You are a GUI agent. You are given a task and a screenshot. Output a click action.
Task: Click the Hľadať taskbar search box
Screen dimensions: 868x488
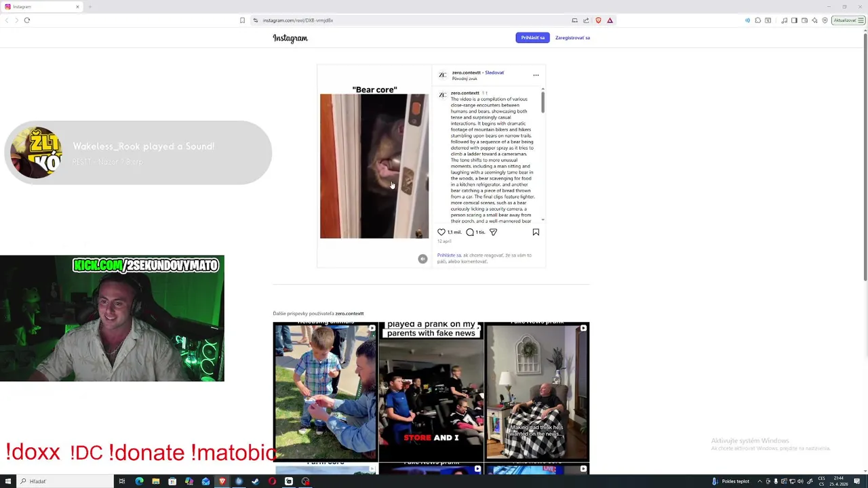click(65, 481)
